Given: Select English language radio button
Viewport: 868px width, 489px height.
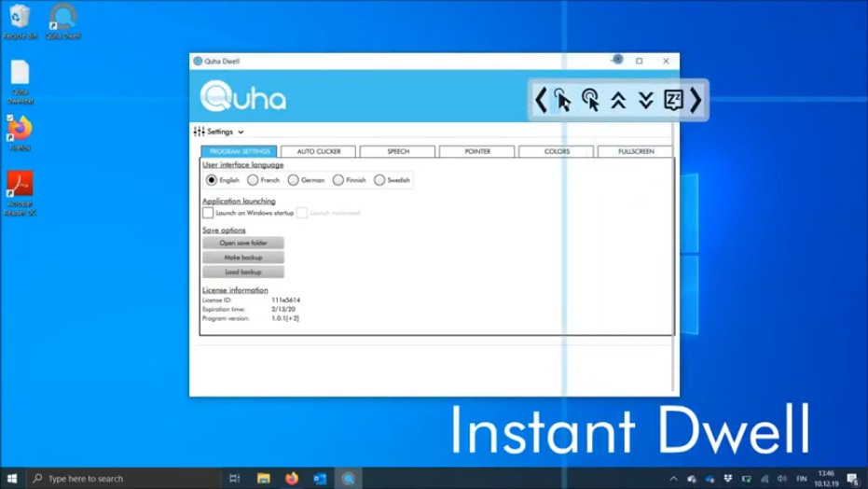Looking at the screenshot, I should pos(211,180).
